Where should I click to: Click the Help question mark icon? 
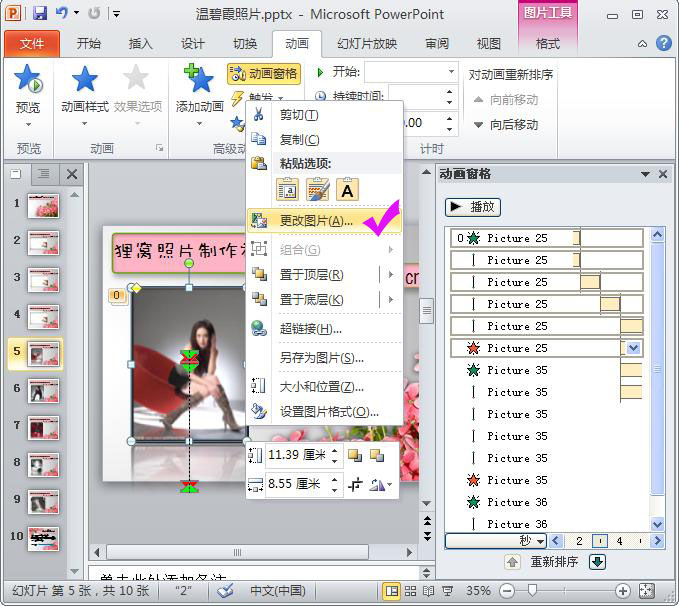point(663,43)
